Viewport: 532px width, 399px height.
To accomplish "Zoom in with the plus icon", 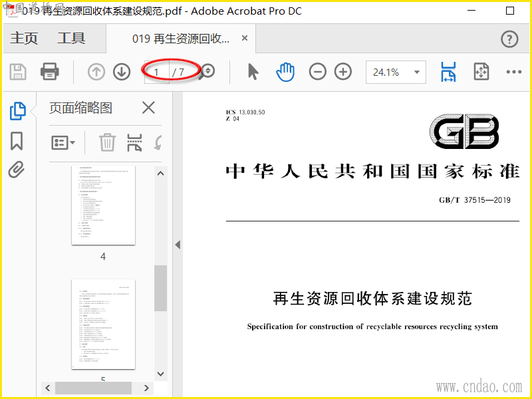I will [x=343, y=72].
